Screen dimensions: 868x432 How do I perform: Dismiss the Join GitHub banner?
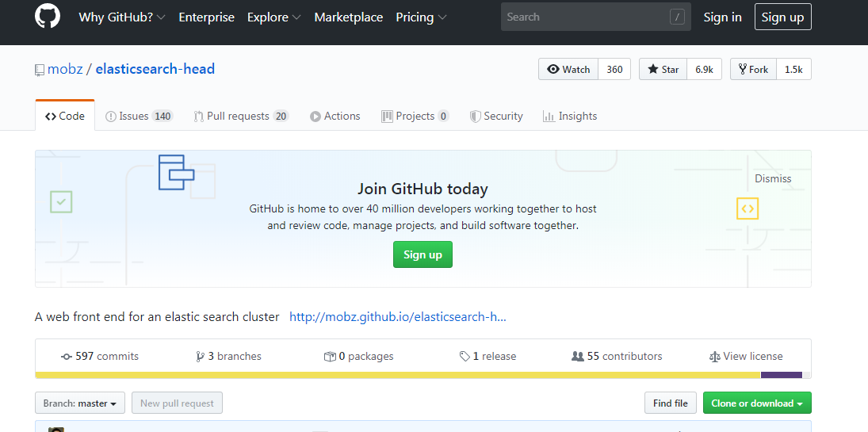[773, 178]
